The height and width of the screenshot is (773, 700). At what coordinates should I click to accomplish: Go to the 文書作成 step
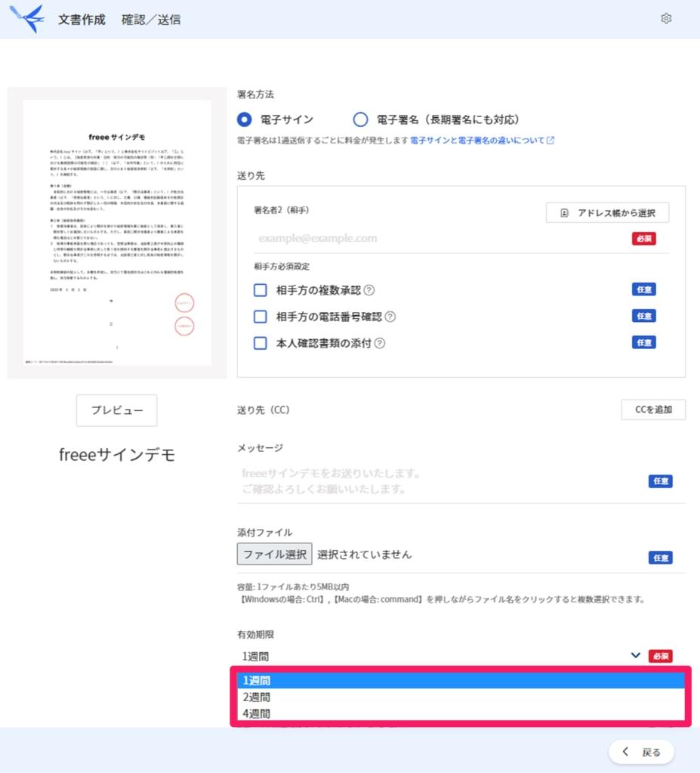click(82, 20)
